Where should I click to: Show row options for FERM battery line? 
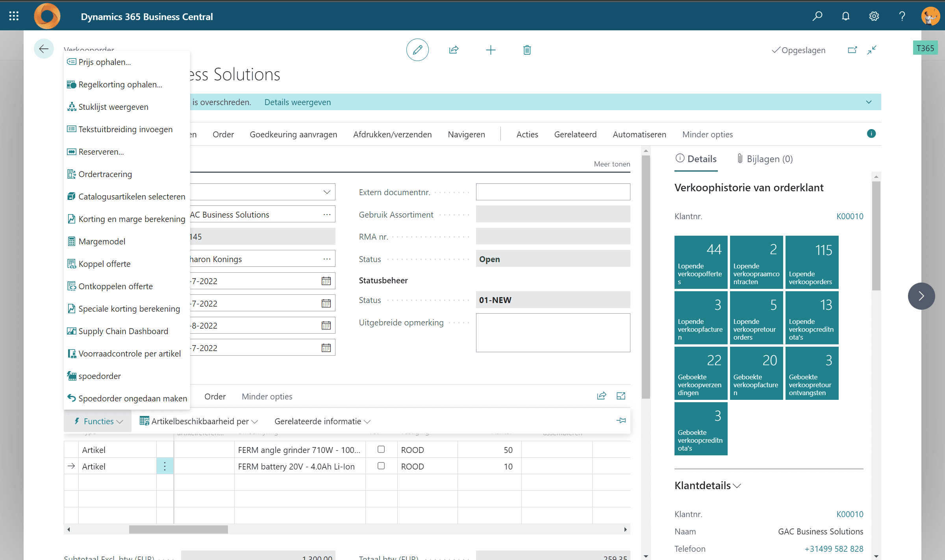165,466
